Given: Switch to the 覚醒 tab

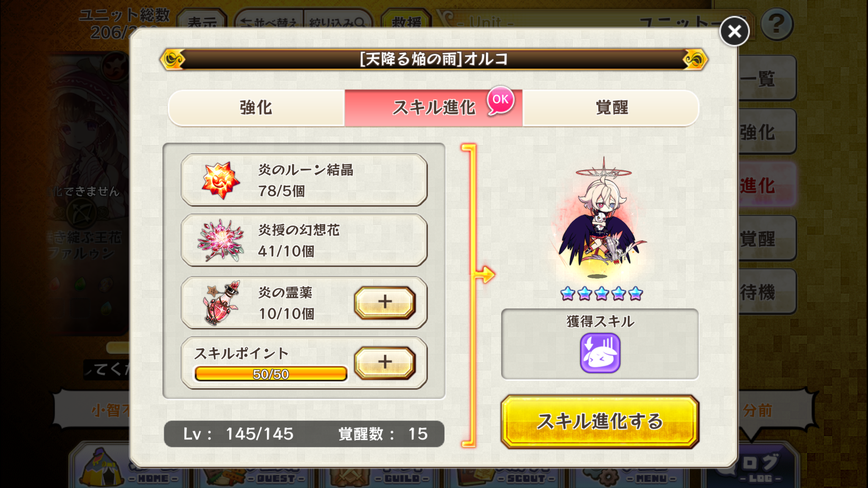Looking at the screenshot, I should tap(611, 108).
